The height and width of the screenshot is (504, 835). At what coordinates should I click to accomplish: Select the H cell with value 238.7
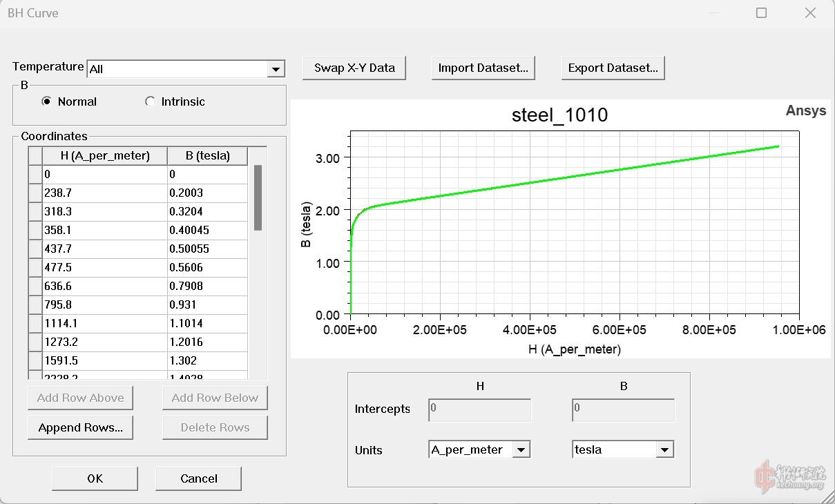pyautogui.click(x=105, y=193)
